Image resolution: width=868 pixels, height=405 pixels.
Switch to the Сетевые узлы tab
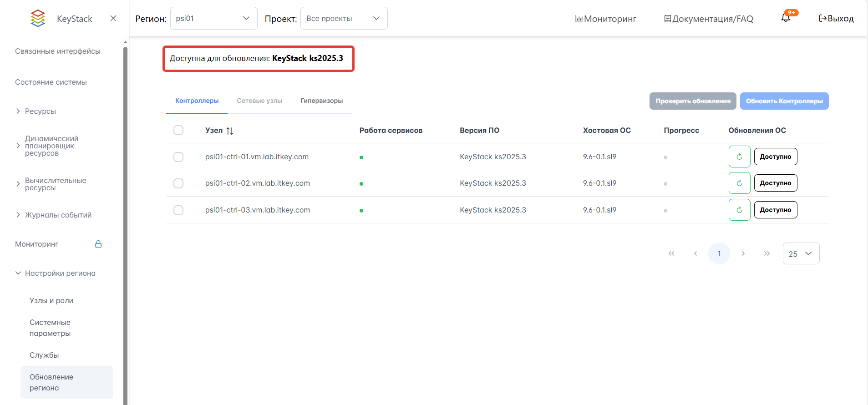pos(259,101)
